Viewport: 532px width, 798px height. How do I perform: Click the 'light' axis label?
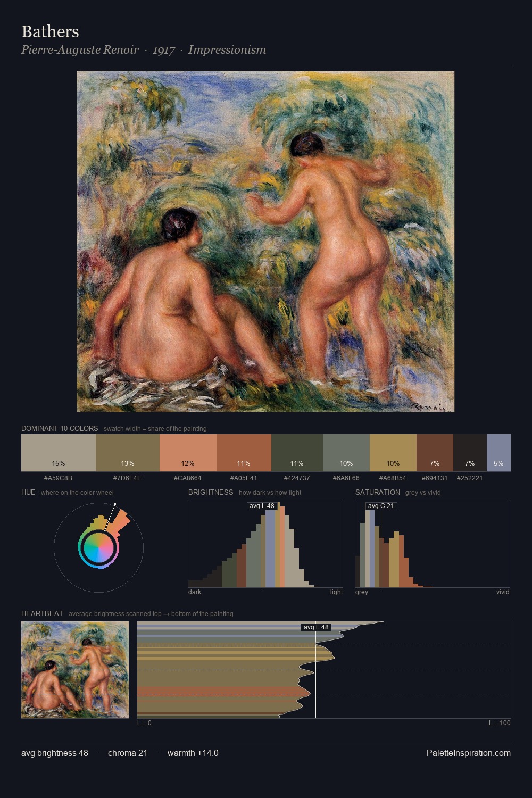336,592
